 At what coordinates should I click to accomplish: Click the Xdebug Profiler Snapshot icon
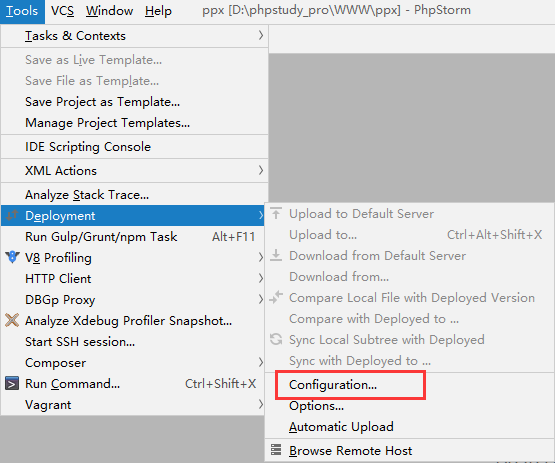[12, 320]
